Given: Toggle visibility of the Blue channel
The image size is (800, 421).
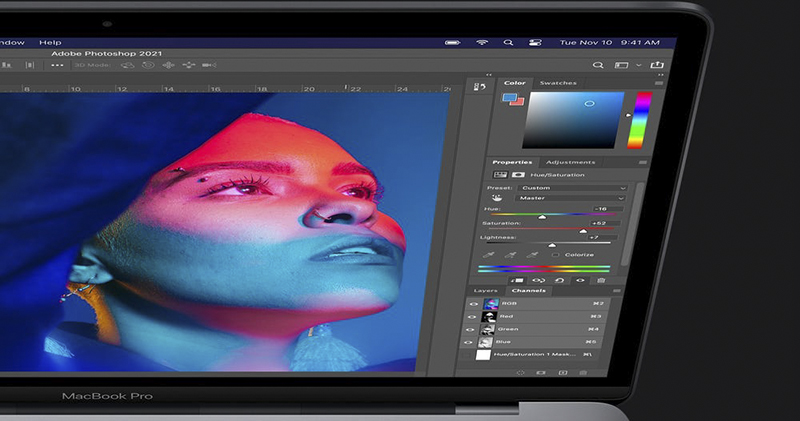Looking at the screenshot, I should pyautogui.click(x=468, y=342).
